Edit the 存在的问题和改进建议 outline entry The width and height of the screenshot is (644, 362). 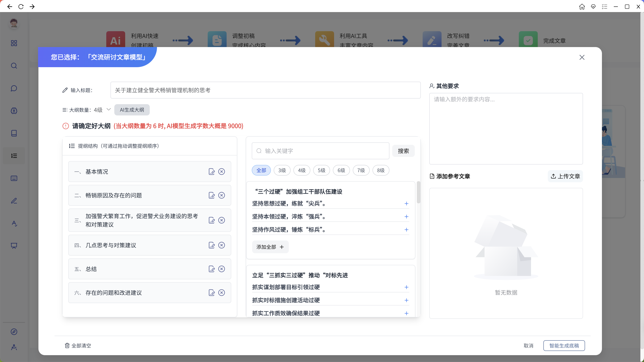click(x=212, y=293)
